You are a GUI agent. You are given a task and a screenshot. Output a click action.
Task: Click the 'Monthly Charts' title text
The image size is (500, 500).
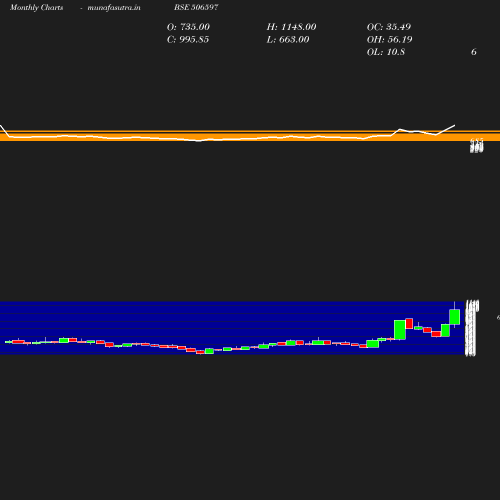36,7
